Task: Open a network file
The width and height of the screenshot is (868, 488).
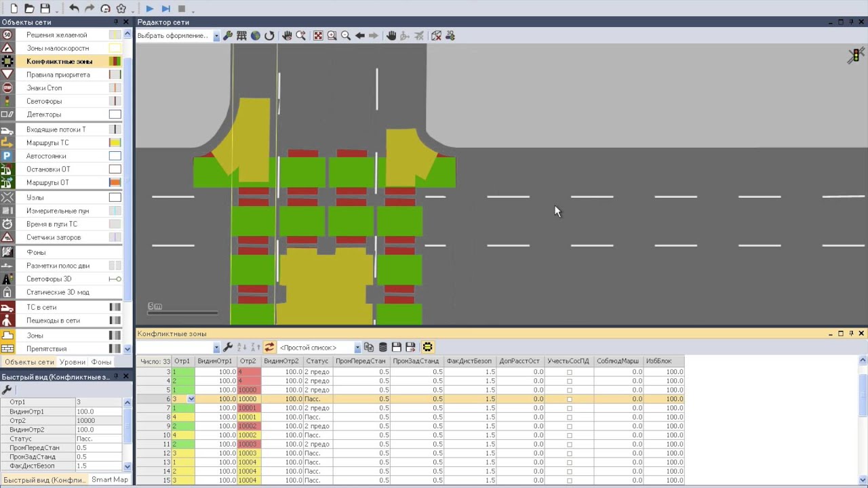Action: pyautogui.click(x=29, y=9)
